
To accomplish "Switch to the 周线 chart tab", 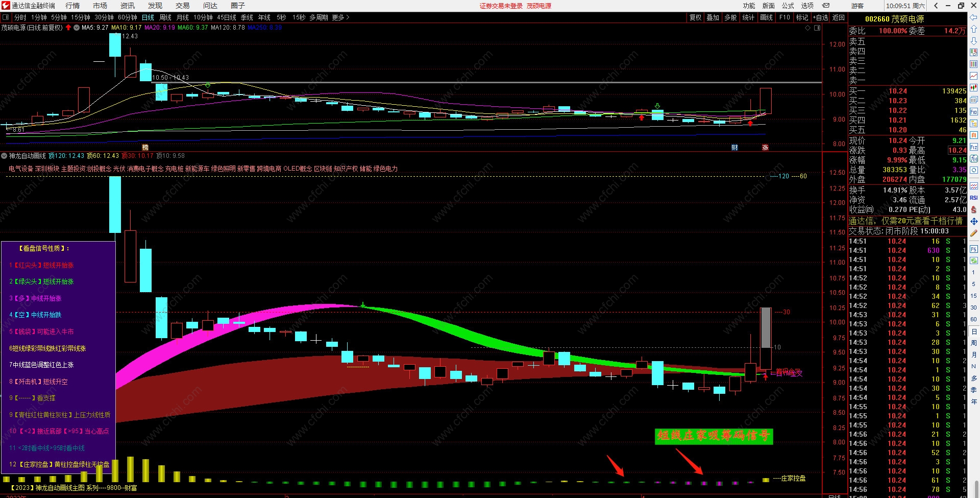I will click(165, 17).
